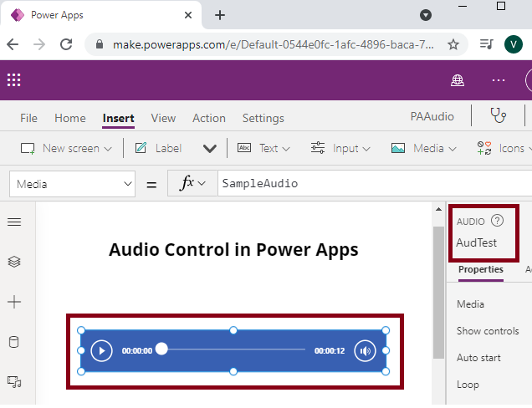532x408 pixels.
Task: Switch to the Home tab
Action: pos(70,118)
